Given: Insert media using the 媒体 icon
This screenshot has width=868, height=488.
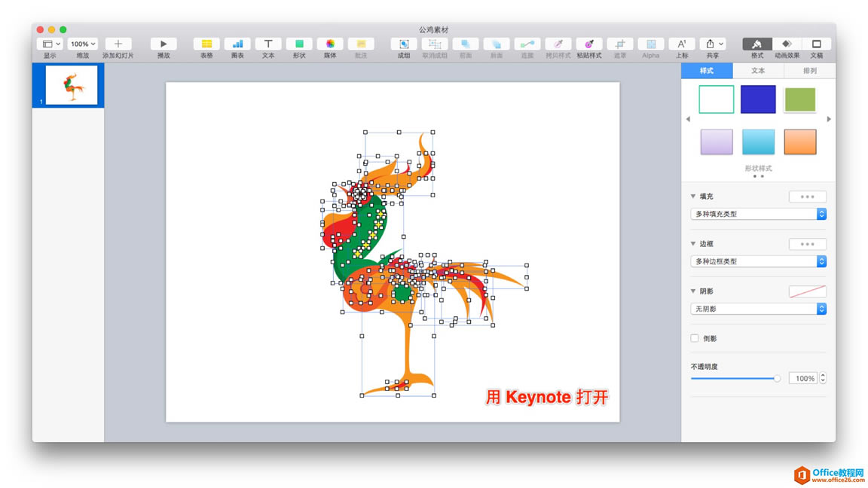Looking at the screenshot, I should coord(330,45).
